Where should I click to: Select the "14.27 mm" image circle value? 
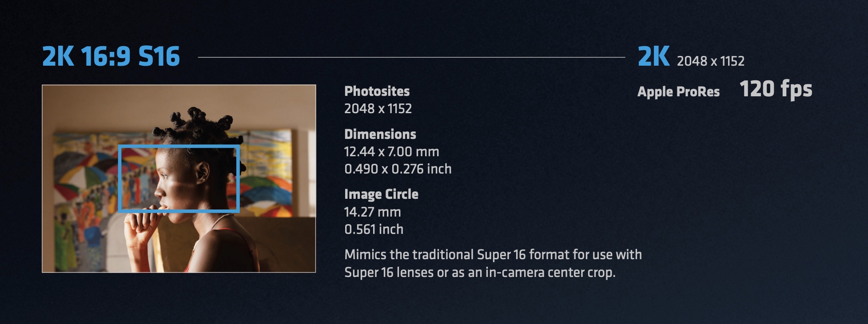(372, 212)
